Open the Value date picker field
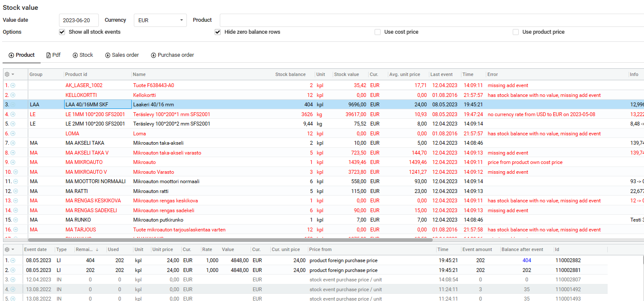This screenshot has width=644, height=301. [x=78, y=20]
